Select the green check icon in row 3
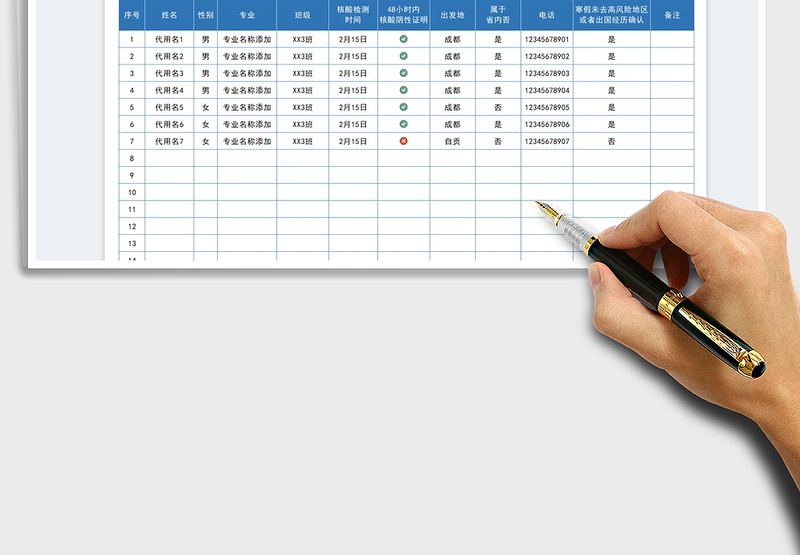The height and width of the screenshot is (555, 800). click(404, 73)
